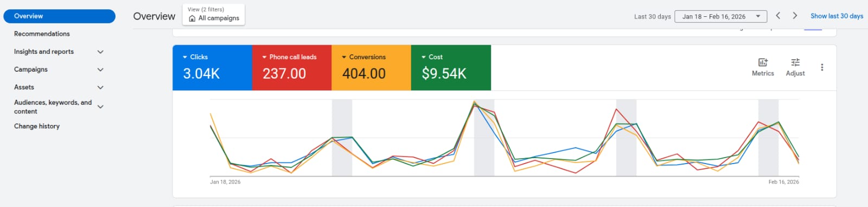Click the Overview page heading
868x207 pixels.
click(154, 16)
